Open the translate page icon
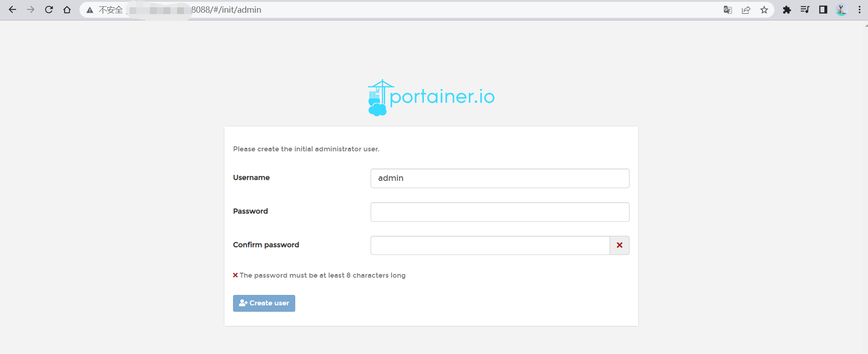 click(728, 10)
